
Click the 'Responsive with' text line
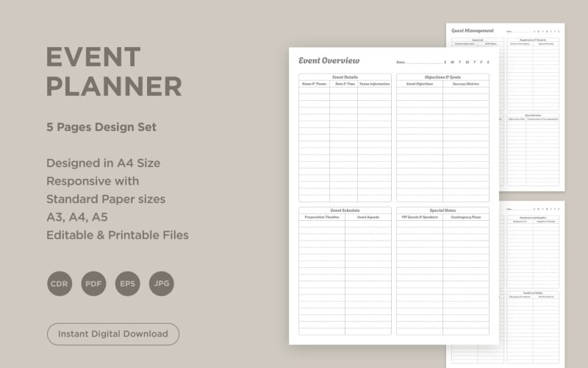(93, 181)
